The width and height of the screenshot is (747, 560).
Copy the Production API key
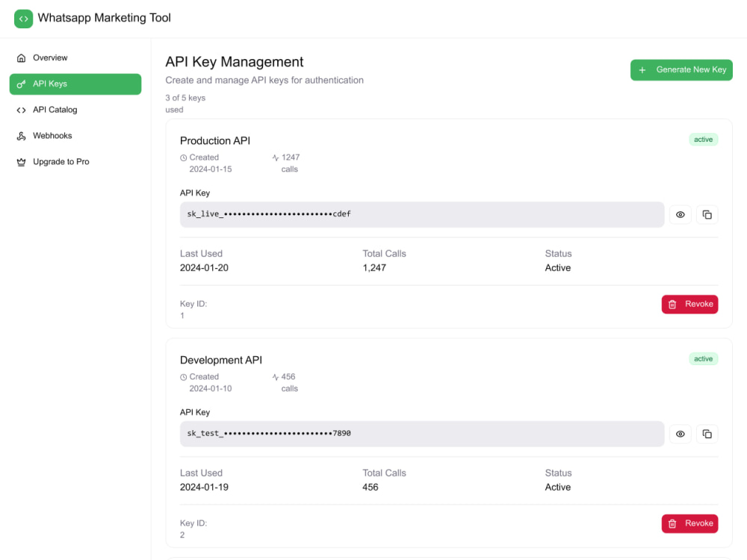coord(707,215)
